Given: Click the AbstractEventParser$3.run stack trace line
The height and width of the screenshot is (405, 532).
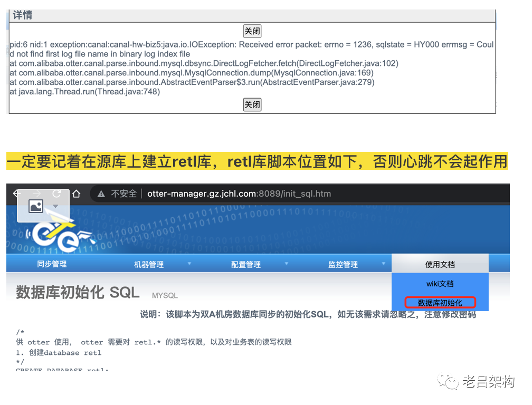Looking at the screenshot, I should (192, 82).
